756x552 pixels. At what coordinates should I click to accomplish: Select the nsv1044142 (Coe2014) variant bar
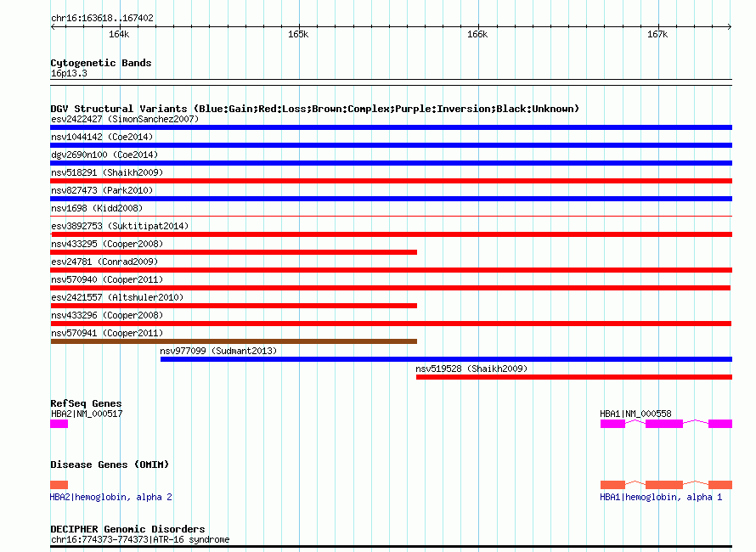[391, 145]
